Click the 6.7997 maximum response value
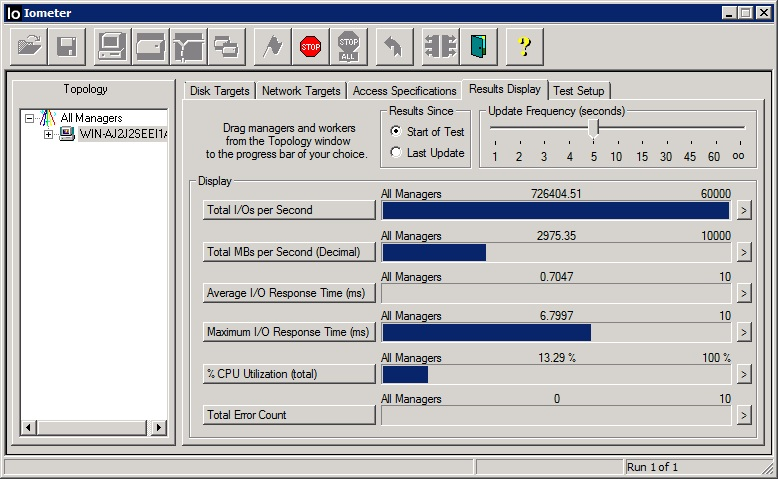778x479 pixels. click(556, 316)
